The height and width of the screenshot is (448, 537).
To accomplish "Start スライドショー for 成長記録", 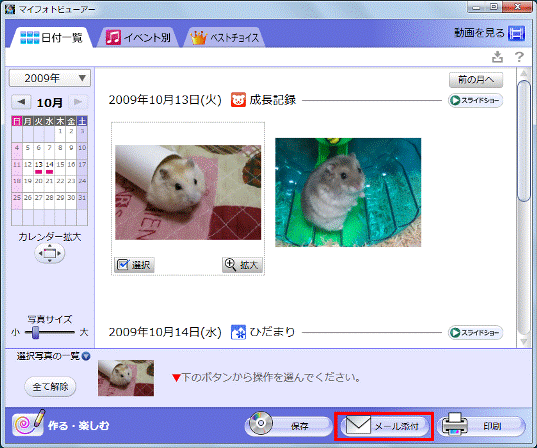I will pos(475,100).
